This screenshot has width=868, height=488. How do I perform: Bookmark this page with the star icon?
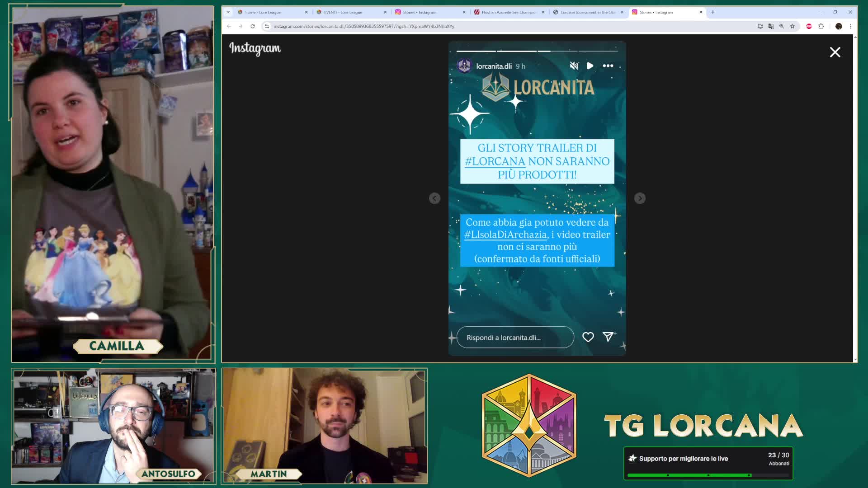point(792,26)
